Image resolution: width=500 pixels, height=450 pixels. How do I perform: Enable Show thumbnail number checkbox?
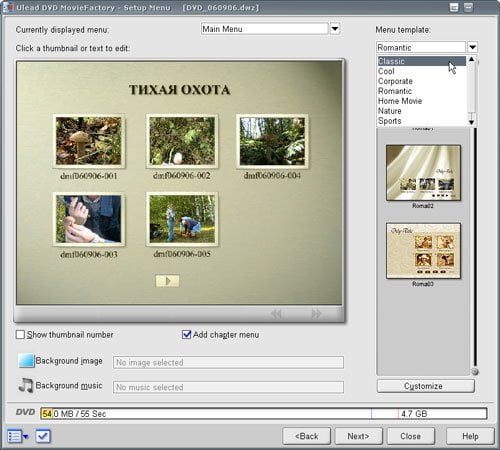click(x=20, y=334)
